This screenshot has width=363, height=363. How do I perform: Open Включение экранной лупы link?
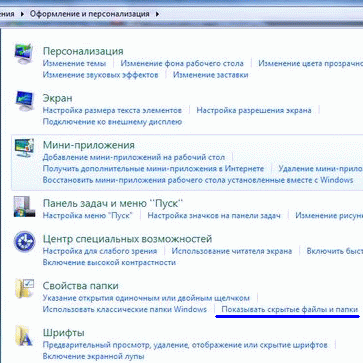pyautogui.click(x=93, y=356)
